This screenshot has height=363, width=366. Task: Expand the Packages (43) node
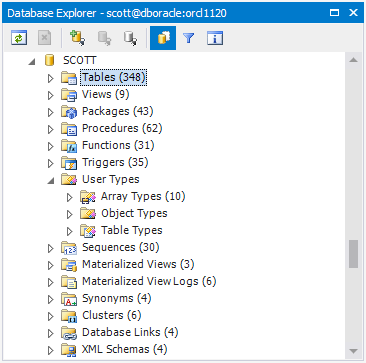pyautogui.click(x=51, y=112)
